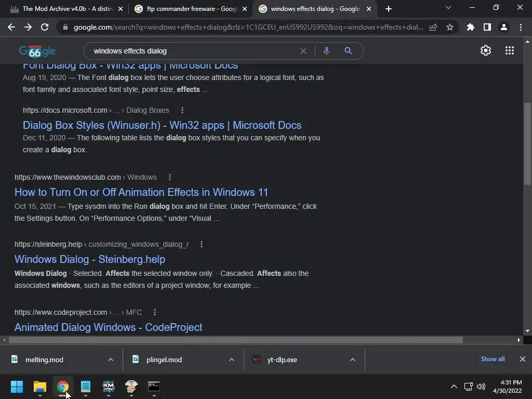Screen dimensions: 532x399
Task: Open Windows Dialog - Steinberg.help result
Action: click(x=90, y=259)
